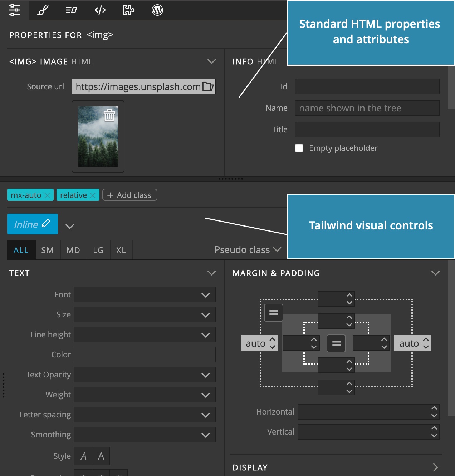Remove the relative class with its x

[93, 195]
